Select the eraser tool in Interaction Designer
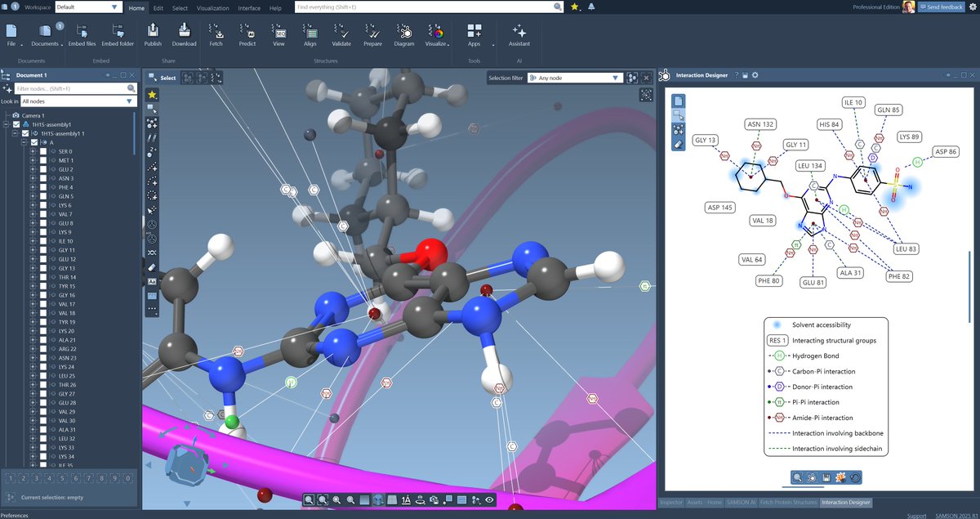This screenshot has width=980, height=519. 679,143
